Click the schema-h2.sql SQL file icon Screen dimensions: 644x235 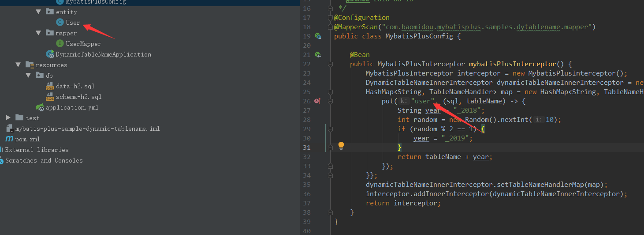50,97
